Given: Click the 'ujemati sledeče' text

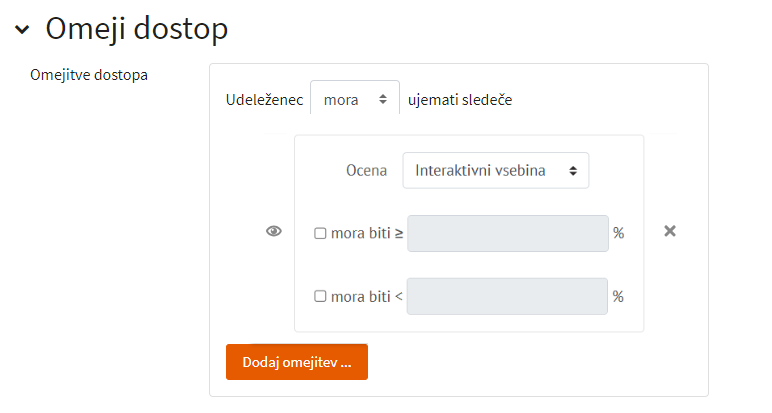Looking at the screenshot, I should (x=460, y=100).
